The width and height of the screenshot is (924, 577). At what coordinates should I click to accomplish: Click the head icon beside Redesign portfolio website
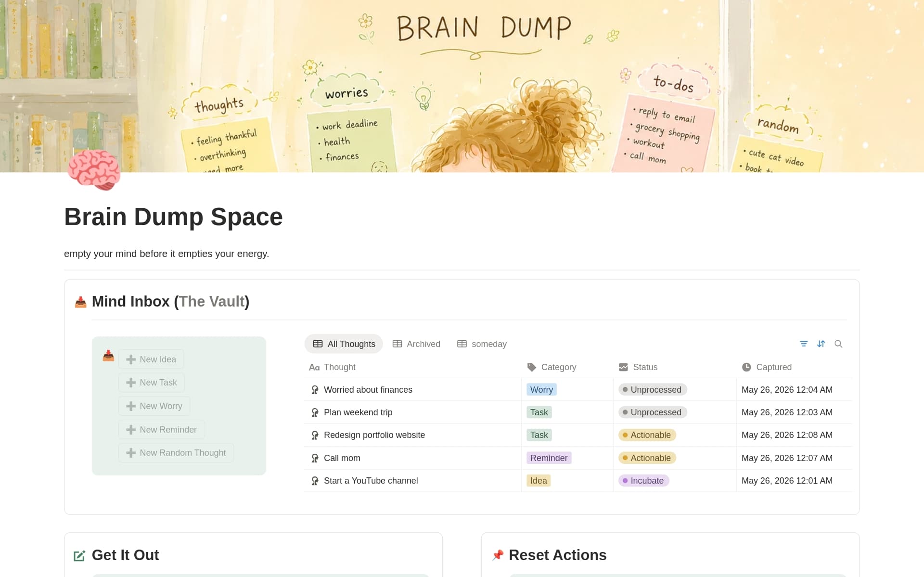[315, 435]
